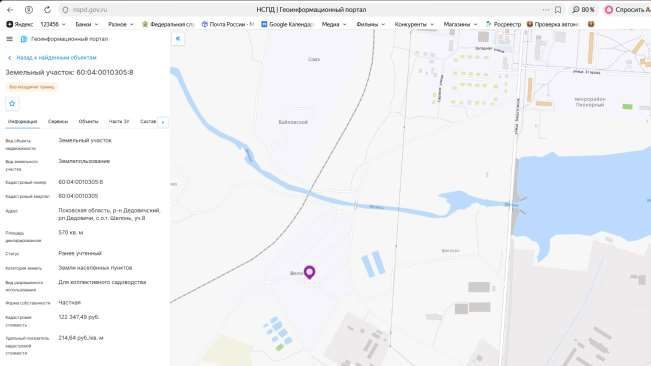Image resolution: width=651 pixels, height=366 pixels.
Task: Click the ownership value Частная
Action: [x=69, y=303]
